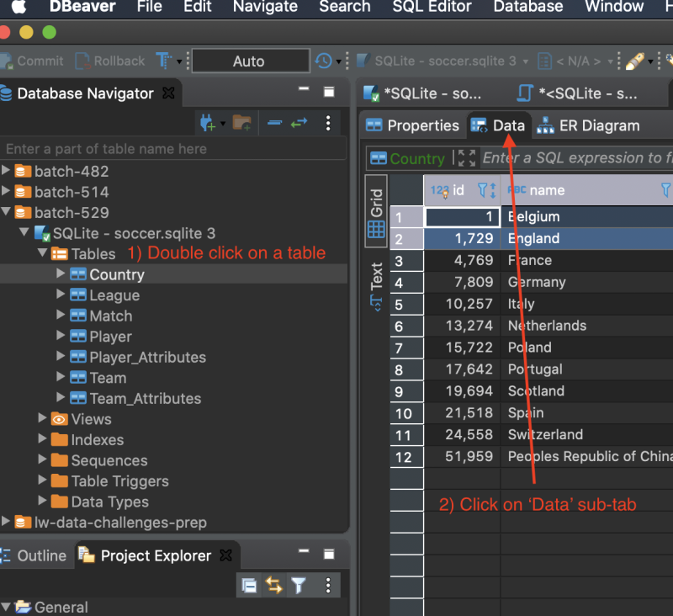Select the Views folder

point(91,418)
